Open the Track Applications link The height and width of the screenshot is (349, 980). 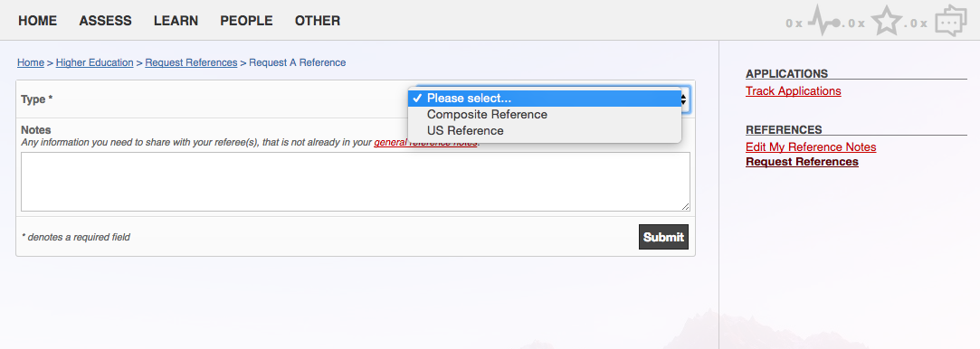[793, 91]
